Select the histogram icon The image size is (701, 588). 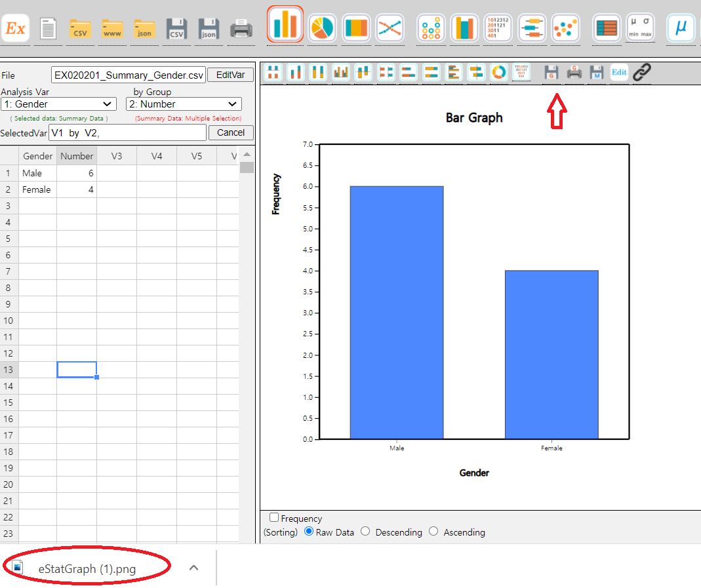coord(464,28)
